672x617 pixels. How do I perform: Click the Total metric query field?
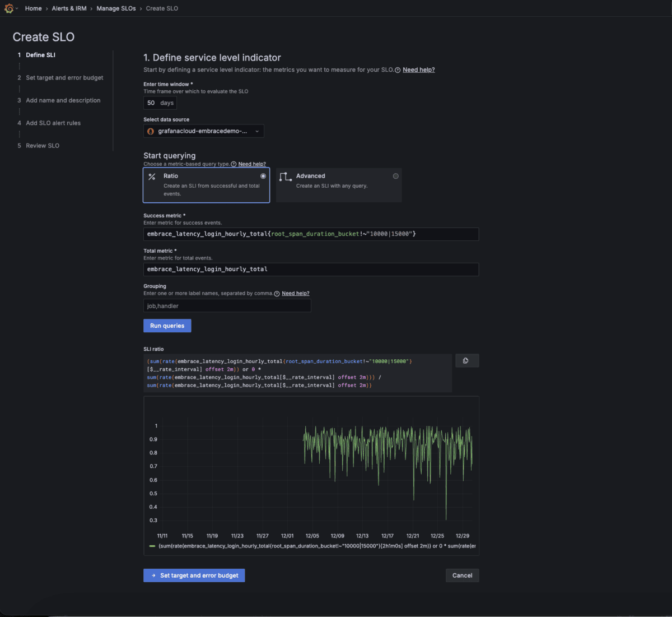(x=311, y=270)
